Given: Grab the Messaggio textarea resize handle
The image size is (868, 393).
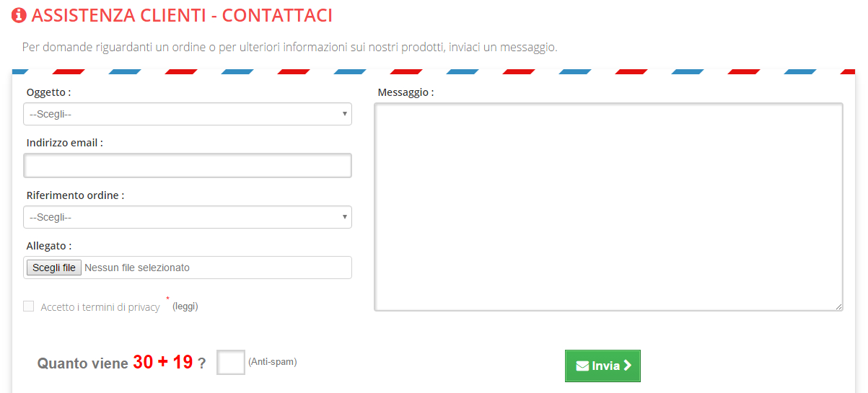Looking at the screenshot, I should click(838, 306).
